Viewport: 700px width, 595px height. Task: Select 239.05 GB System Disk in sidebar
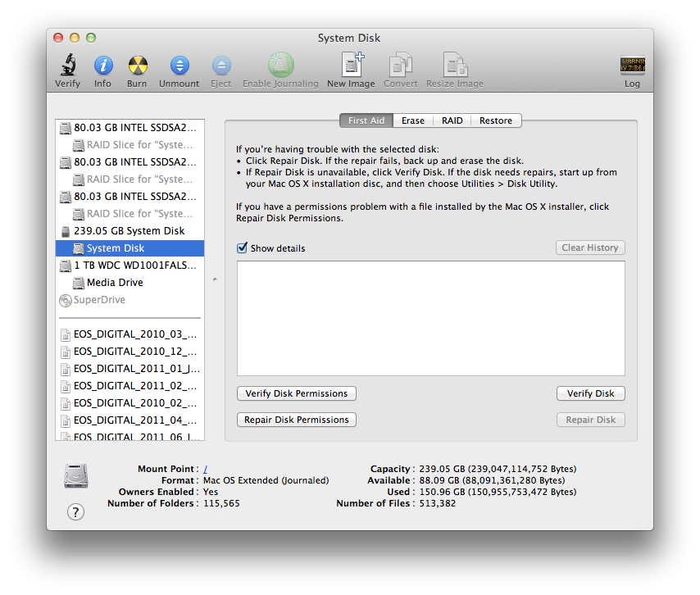(130, 231)
